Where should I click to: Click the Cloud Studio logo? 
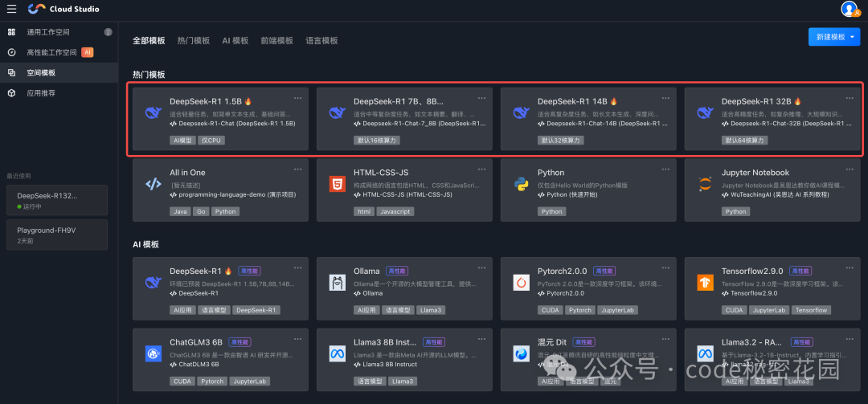click(63, 9)
